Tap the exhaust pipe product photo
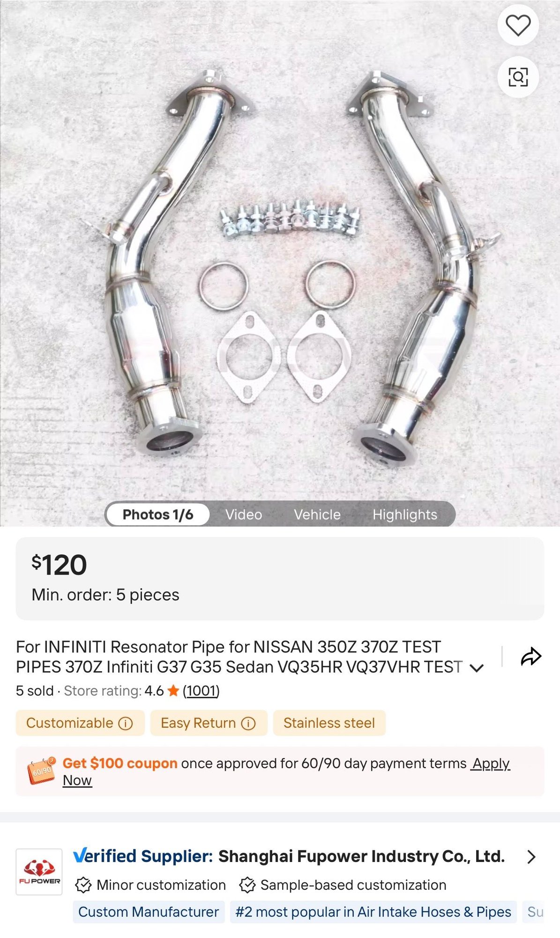The width and height of the screenshot is (560, 938). point(280,263)
